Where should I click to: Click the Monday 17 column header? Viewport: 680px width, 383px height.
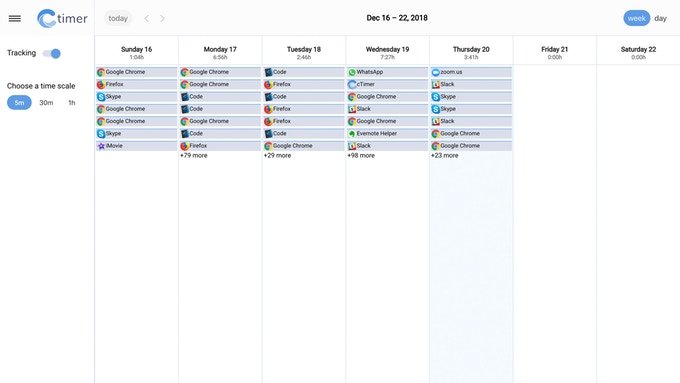pyautogui.click(x=220, y=49)
